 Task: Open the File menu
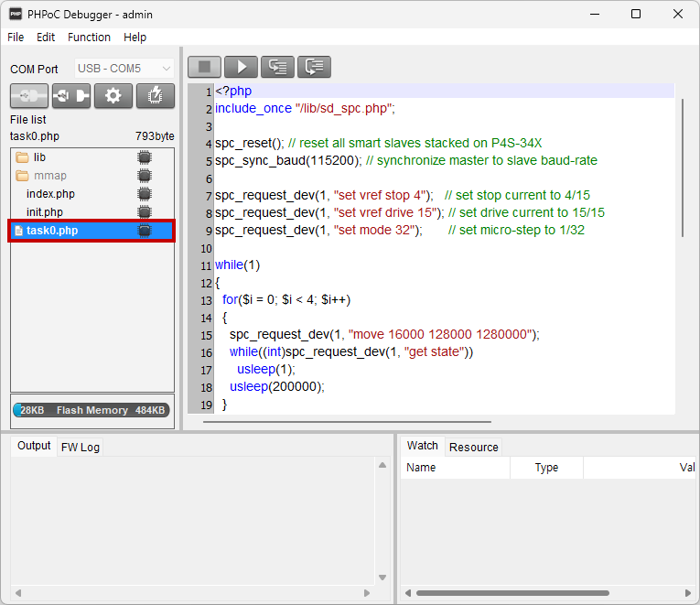pyautogui.click(x=16, y=37)
